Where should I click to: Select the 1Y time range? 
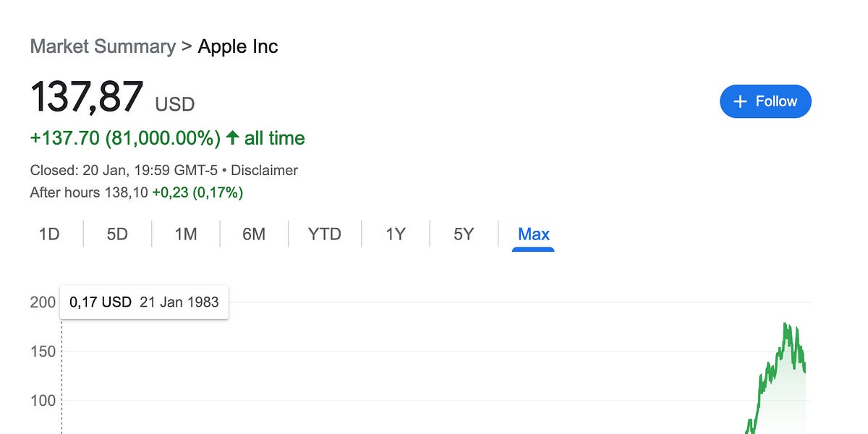coord(394,234)
